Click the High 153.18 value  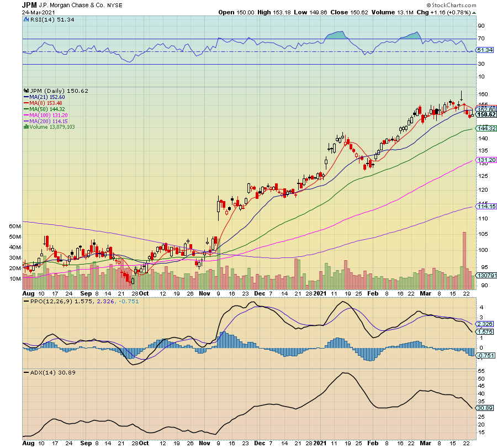(274, 12)
